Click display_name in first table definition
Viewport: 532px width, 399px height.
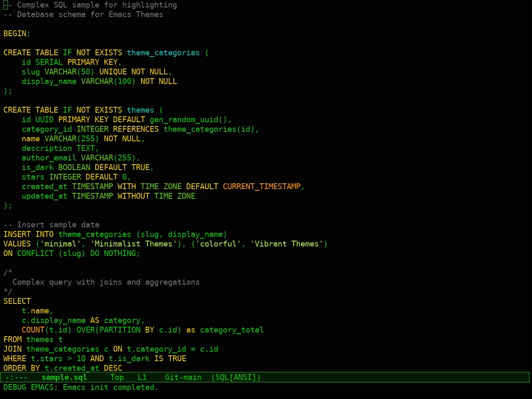coord(49,81)
